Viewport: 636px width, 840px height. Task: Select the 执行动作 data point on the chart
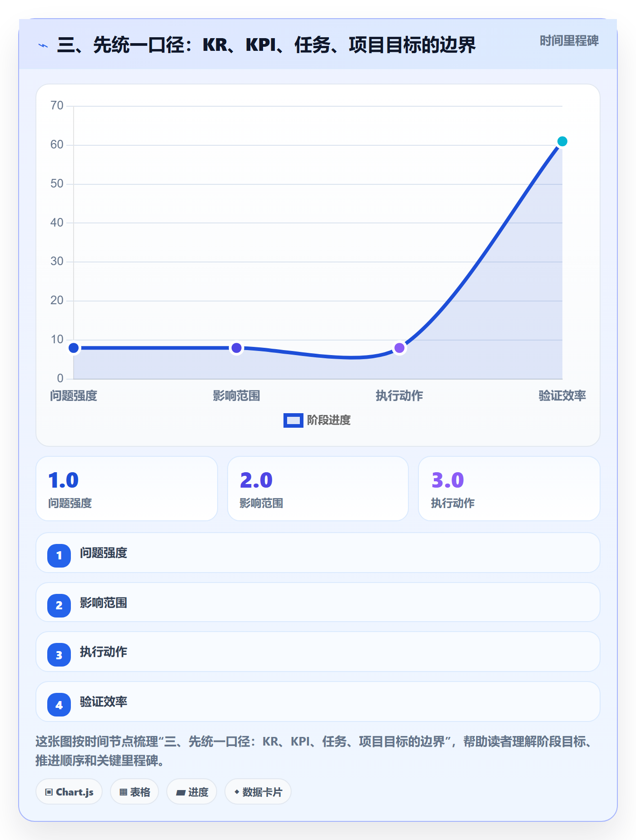pyautogui.click(x=399, y=348)
